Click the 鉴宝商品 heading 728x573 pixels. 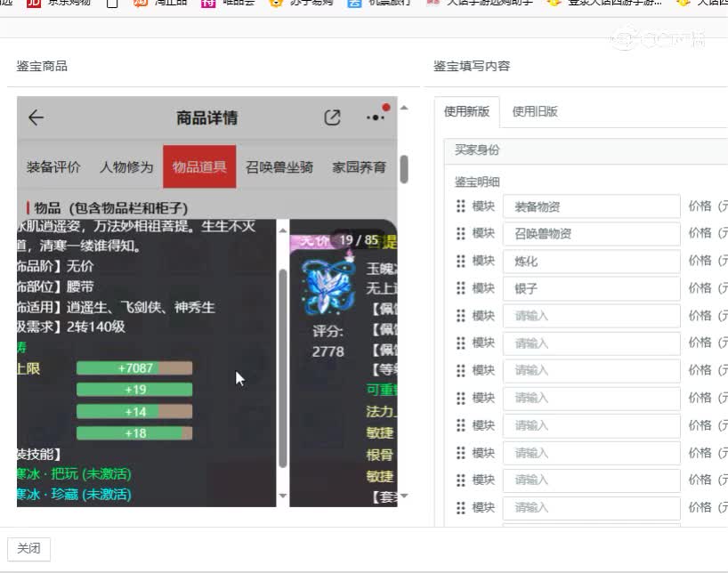click(42, 66)
